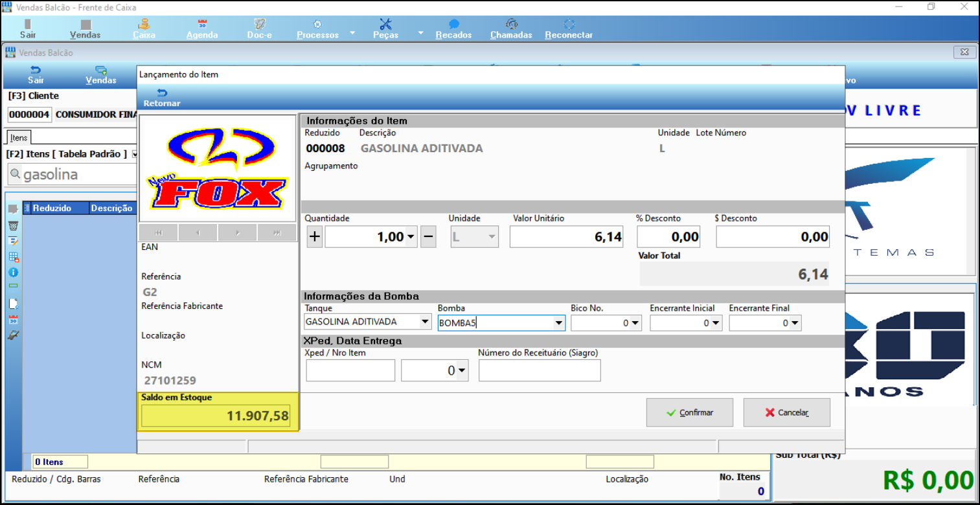Click Sair in the main top toolbar
The height and width of the screenshot is (505, 980).
click(x=27, y=29)
